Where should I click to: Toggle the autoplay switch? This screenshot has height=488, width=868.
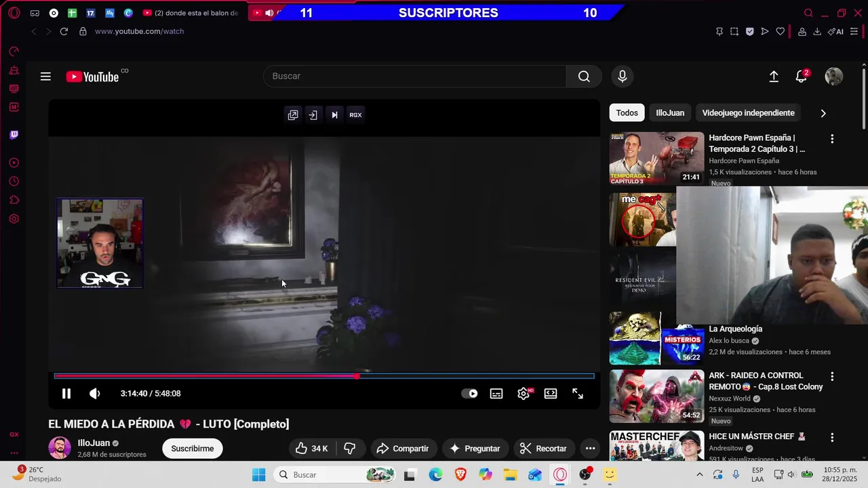coord(469,393)
